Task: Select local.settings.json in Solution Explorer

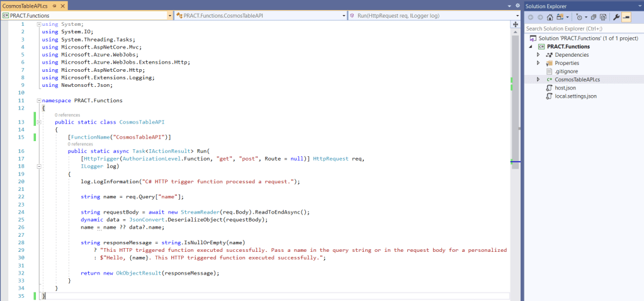Action: 575,96
